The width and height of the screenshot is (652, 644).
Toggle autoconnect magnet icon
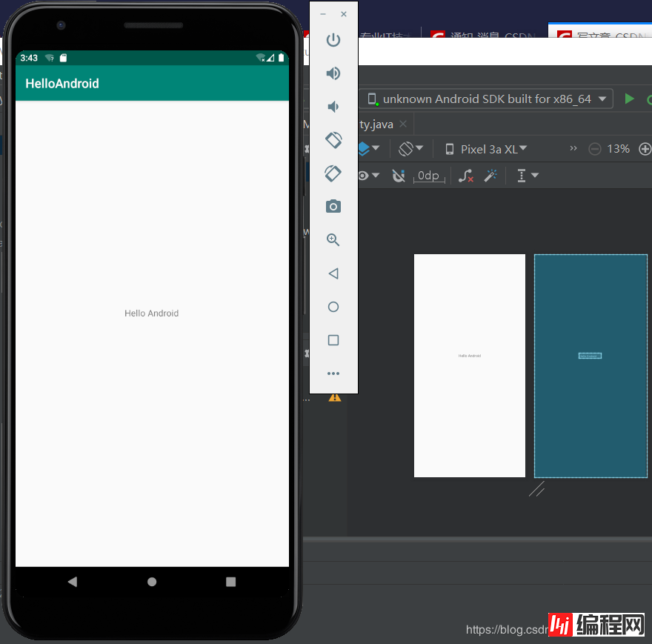pos(399,176)
